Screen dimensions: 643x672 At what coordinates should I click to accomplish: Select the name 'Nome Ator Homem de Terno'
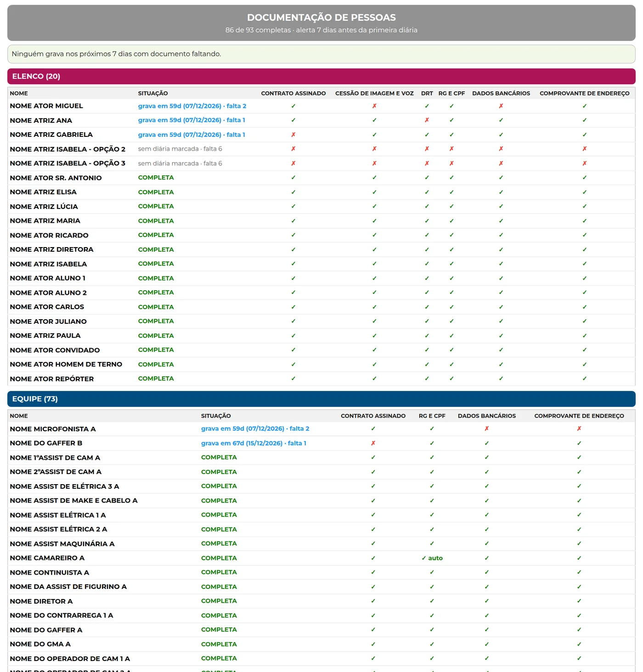point(66,364)
